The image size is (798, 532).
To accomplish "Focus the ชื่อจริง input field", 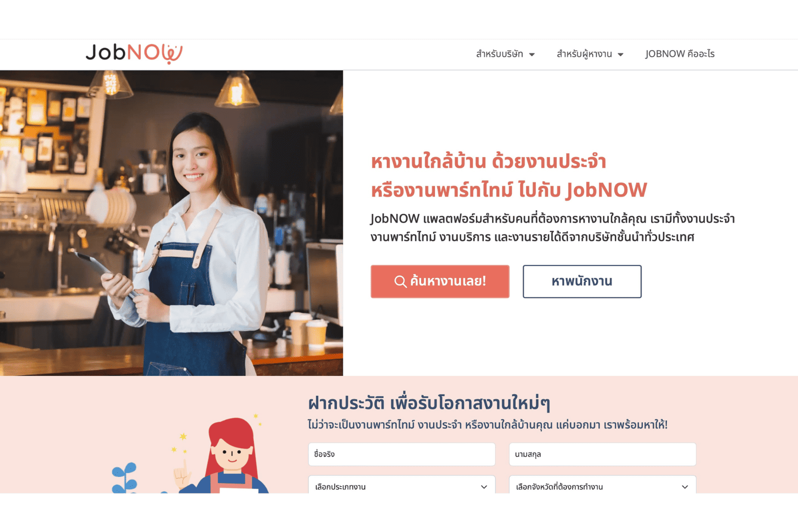I will pos(401,454).
